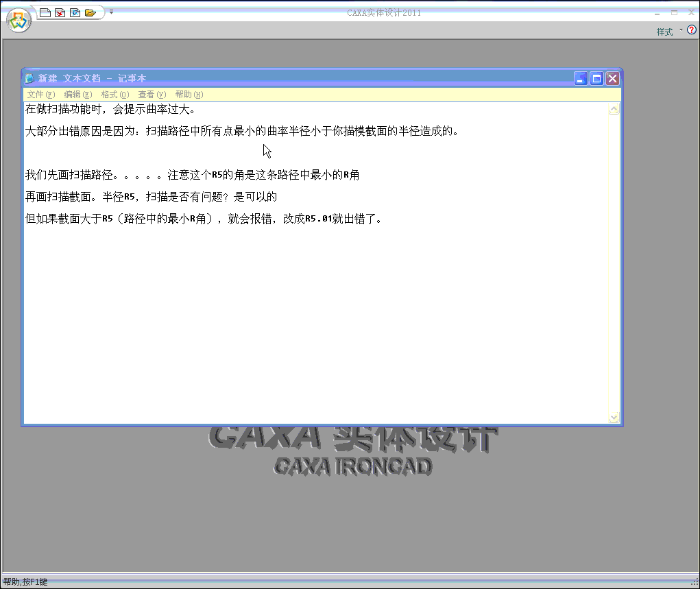Close the Notepad window
This screenshot has height=589, width=700.
tap(612, 79)
